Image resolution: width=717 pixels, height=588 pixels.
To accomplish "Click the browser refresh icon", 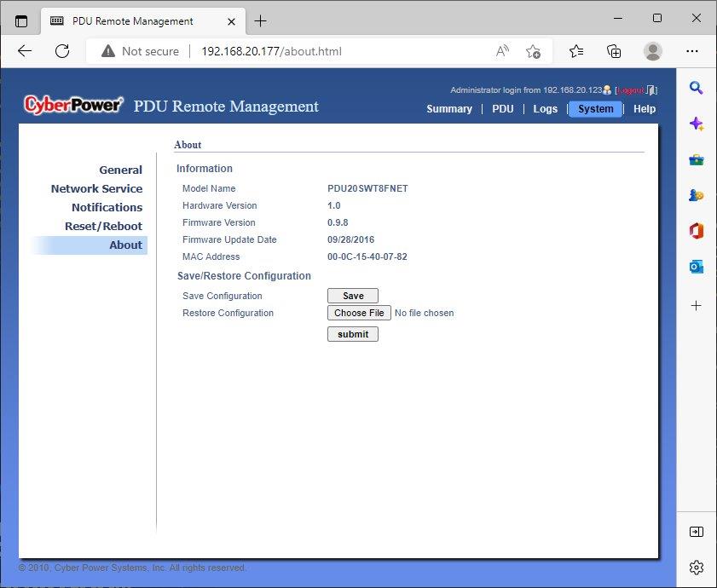I will point(62,51).
